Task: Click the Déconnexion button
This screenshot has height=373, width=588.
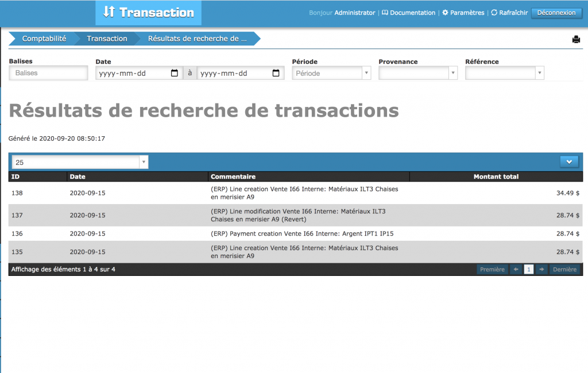Action: (556, 13)
